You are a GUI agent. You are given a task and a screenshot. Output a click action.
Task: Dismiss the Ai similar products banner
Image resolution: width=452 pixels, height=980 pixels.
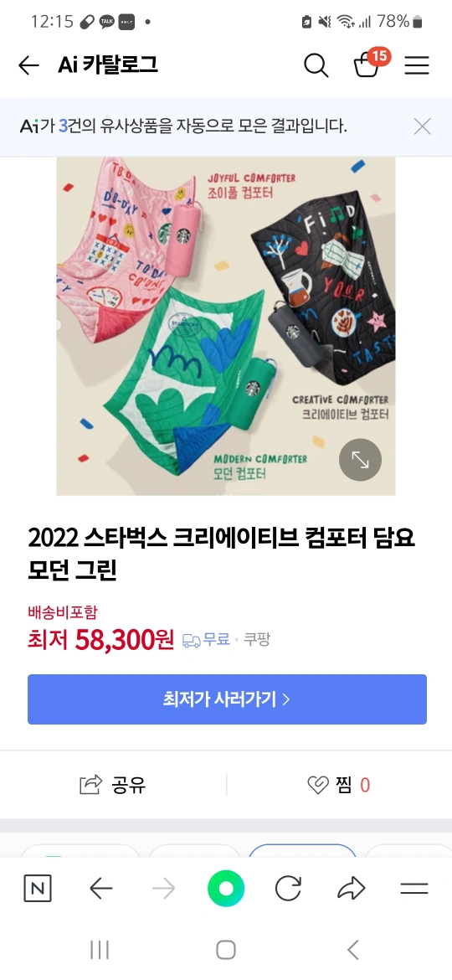(x=423, y=126)
